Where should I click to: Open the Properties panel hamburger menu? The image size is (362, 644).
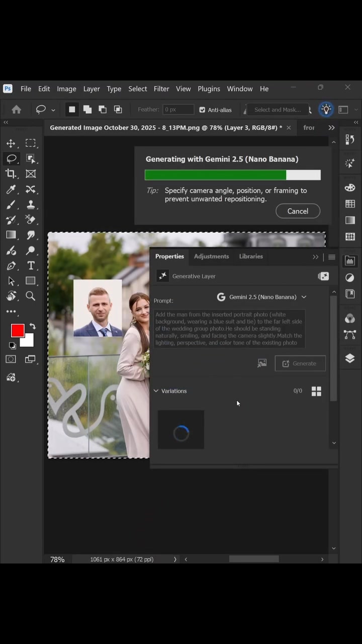click(x=332, y=257)
